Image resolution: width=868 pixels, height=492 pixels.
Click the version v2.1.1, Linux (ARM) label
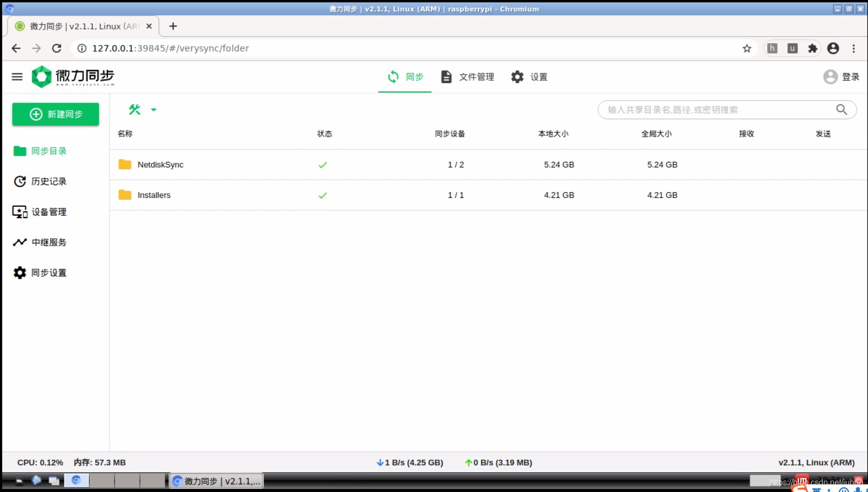[x=816, y=463]
